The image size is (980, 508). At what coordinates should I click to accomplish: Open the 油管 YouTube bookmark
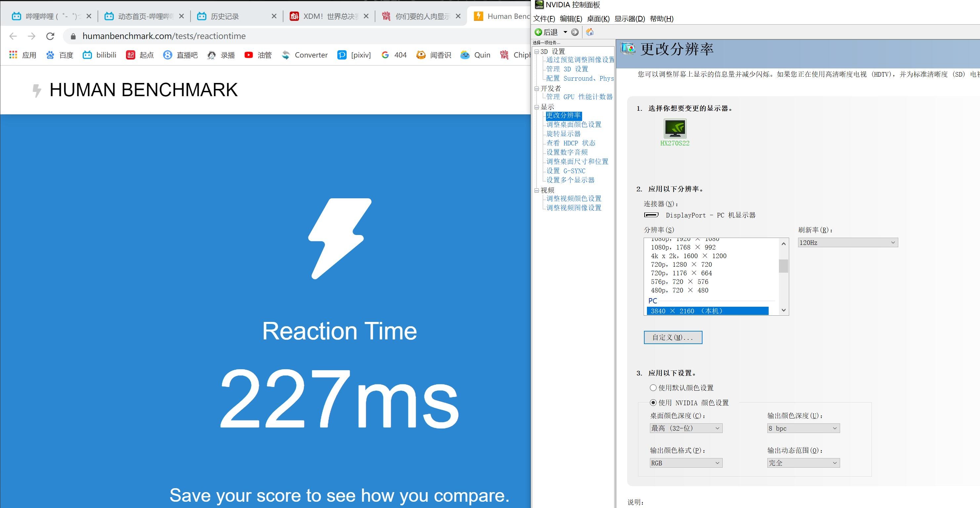coord(258,55)
